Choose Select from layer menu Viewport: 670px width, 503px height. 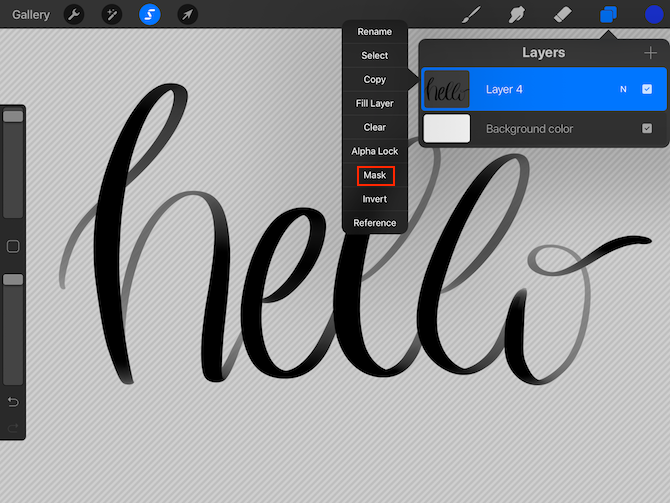[375, 56]
